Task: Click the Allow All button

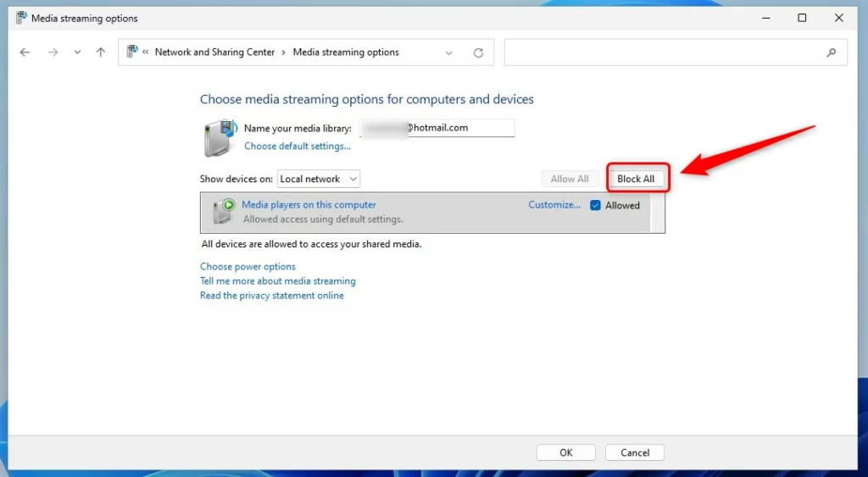Action: click(x=570, y=179)
